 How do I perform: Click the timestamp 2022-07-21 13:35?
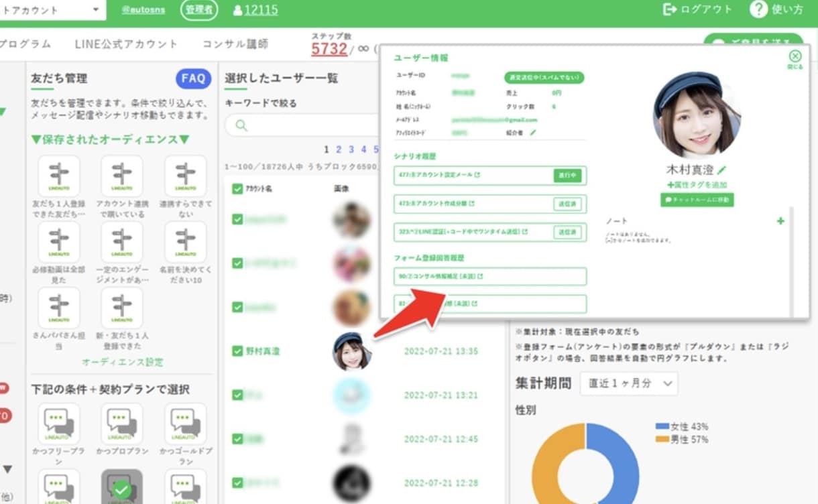point(441,351)
